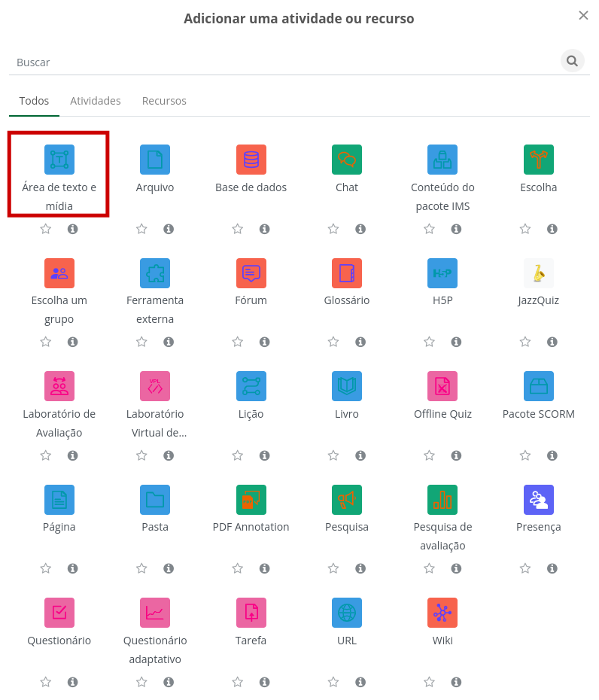599x700 pixels.
Task: Click the Escolha um grupo label
Action: (x=59, y=310)
